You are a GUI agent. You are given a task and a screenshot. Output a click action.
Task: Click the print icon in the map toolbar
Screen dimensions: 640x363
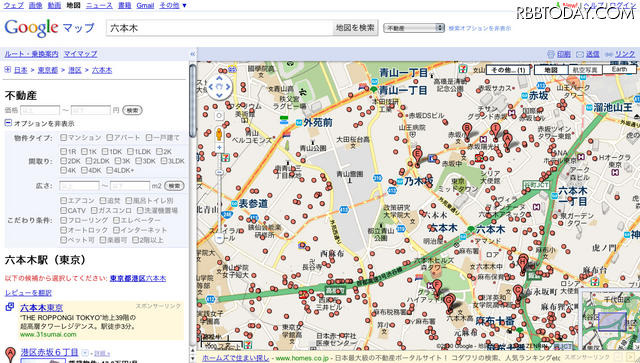(x=551, y=54)
